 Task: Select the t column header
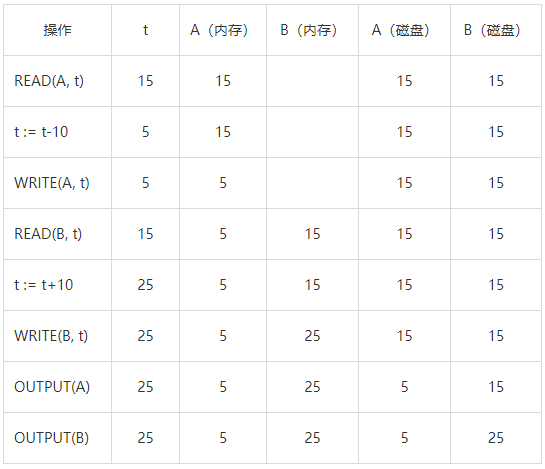tap(145, 30)
